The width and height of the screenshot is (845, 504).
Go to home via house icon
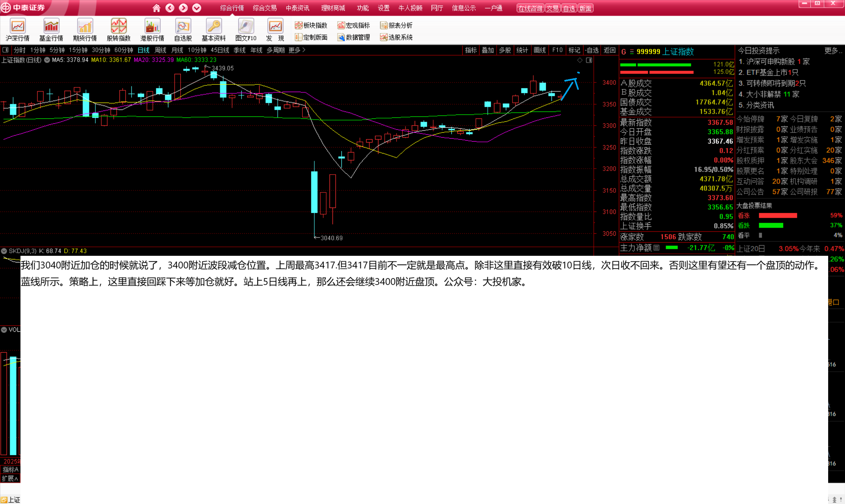click(x=156, y=8)
